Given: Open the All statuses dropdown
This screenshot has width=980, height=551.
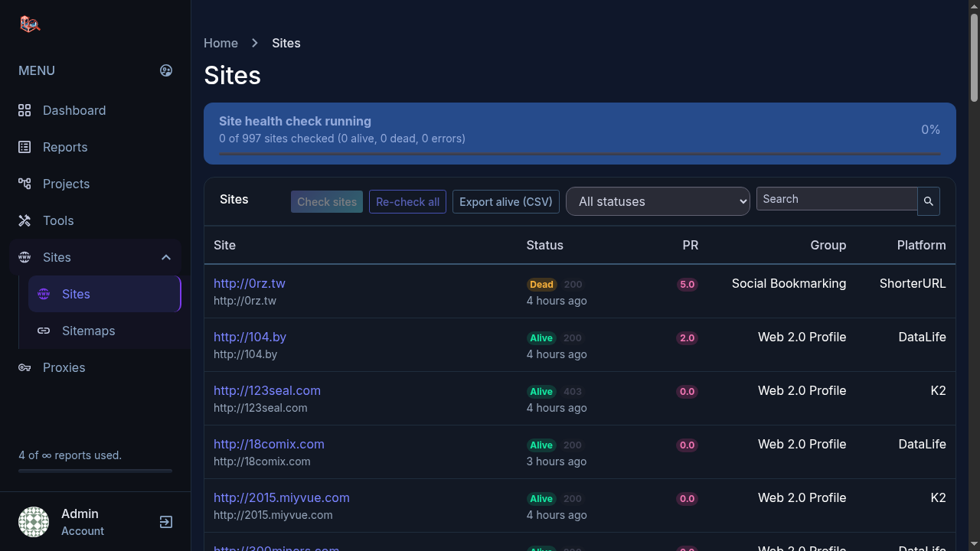Looking at the screenshot, I should pos(658,201).
